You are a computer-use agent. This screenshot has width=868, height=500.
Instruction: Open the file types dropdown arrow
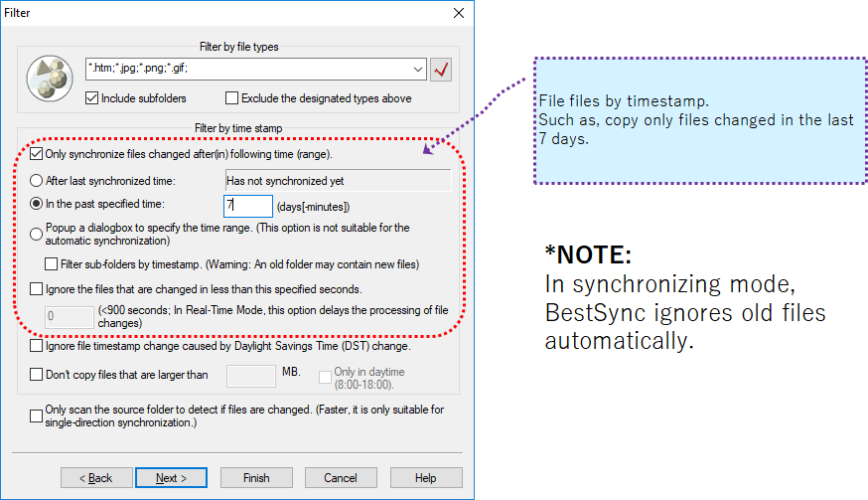point(418,70)
